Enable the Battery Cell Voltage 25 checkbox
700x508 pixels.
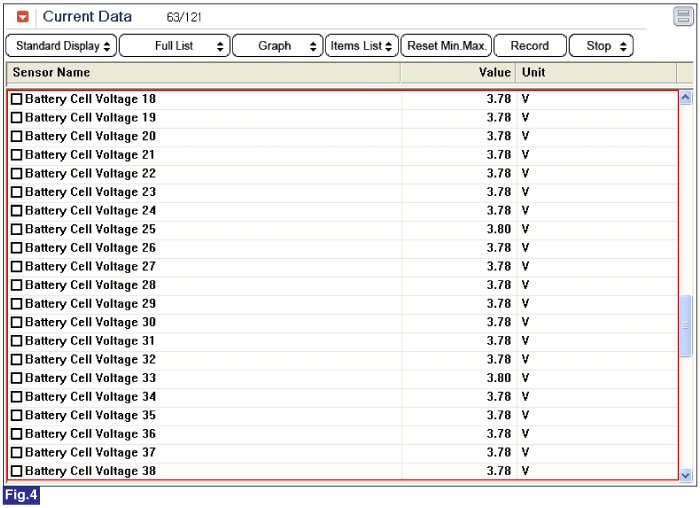[x=16, y=230]
